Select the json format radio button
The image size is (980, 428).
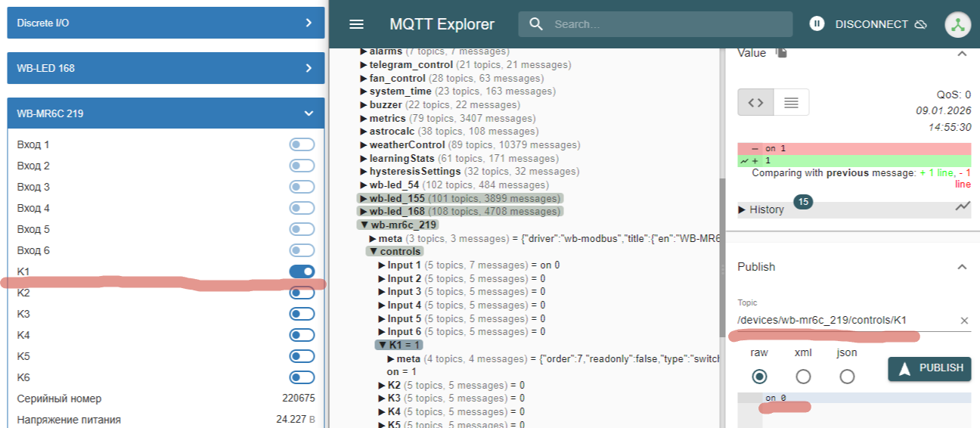tap(847, 377)
